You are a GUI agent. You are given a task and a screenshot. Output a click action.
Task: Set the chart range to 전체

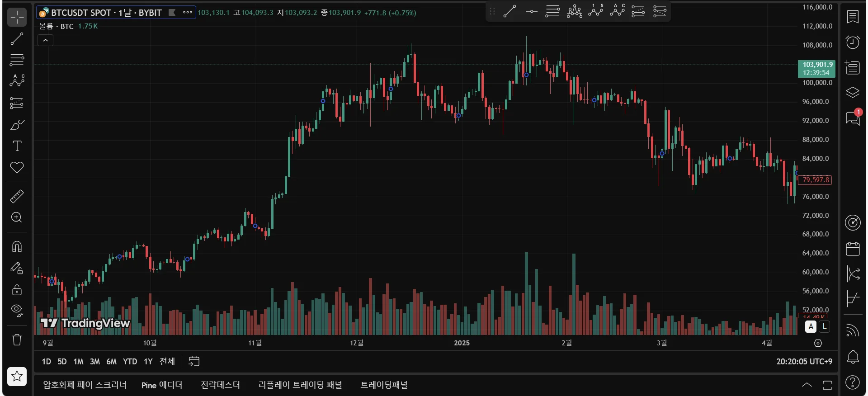tap(167, 362)
